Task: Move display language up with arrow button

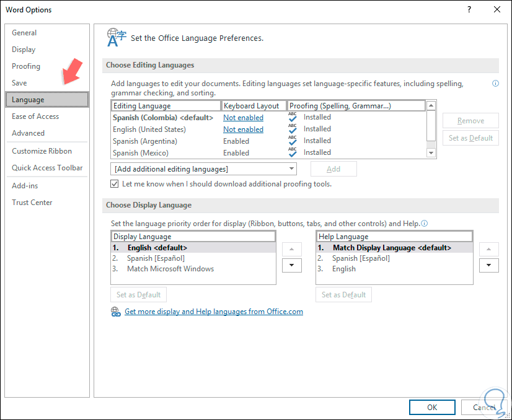Action: point(291,249)
